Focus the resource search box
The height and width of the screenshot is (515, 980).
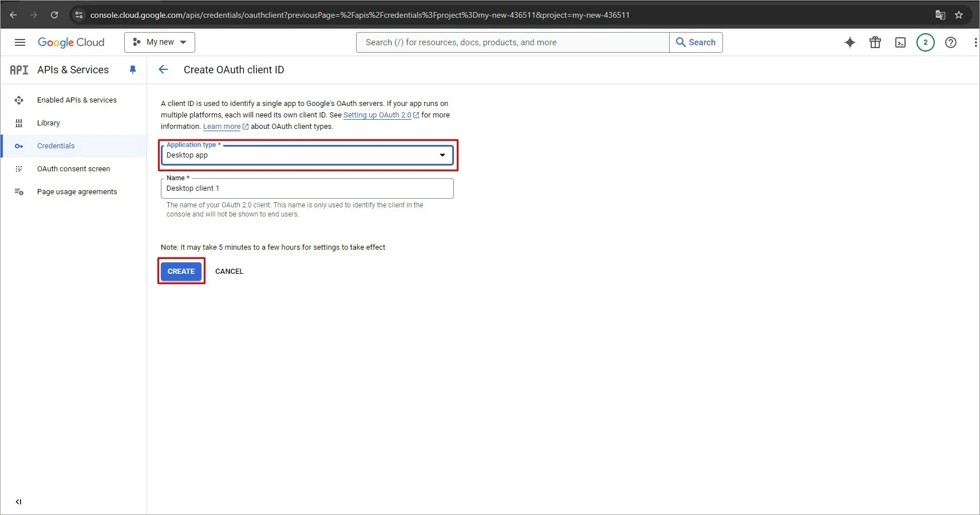[512, 42]
